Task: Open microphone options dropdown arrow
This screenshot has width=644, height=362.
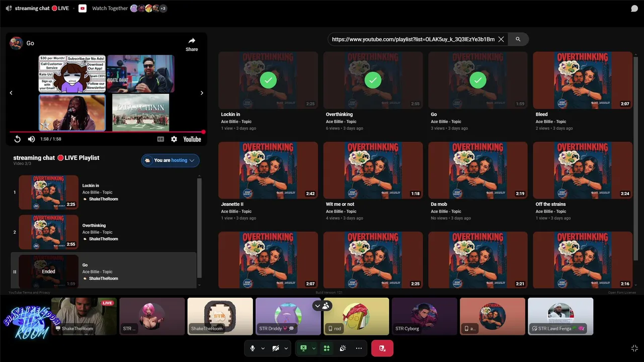Action: coord(263,348)
